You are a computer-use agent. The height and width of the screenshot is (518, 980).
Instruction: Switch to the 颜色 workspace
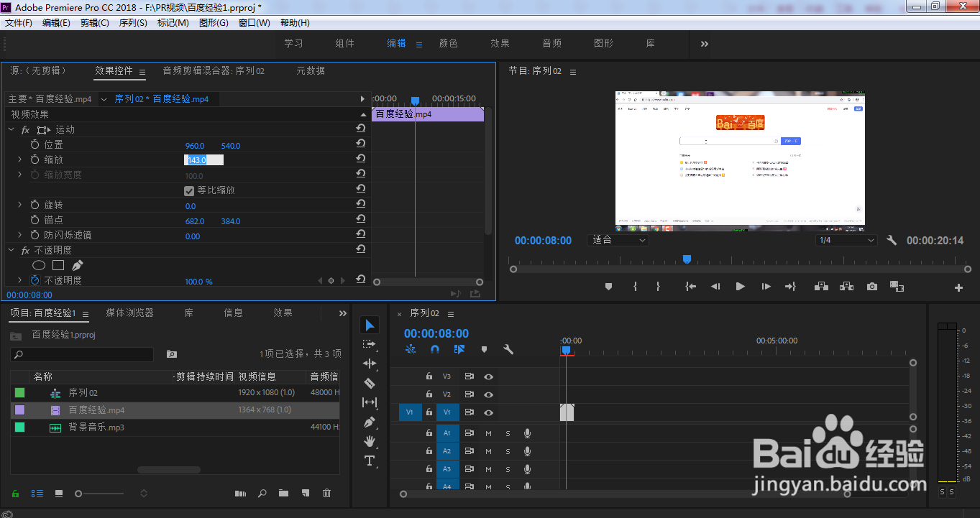coord(449,44)
